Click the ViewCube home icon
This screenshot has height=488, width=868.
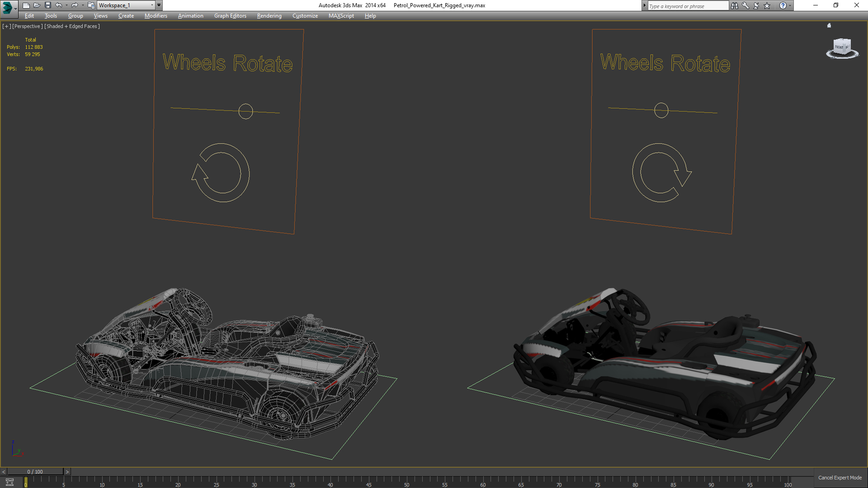tap(829, 26)
